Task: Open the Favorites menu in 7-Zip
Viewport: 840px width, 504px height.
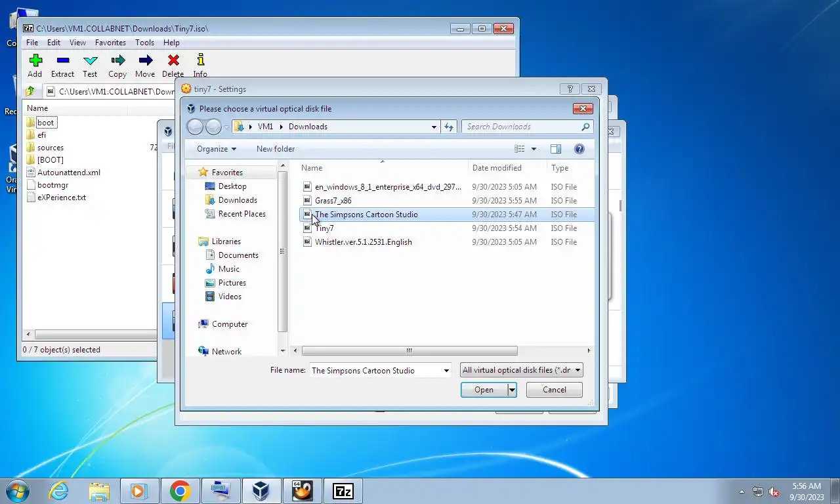Action: point(110,43)
